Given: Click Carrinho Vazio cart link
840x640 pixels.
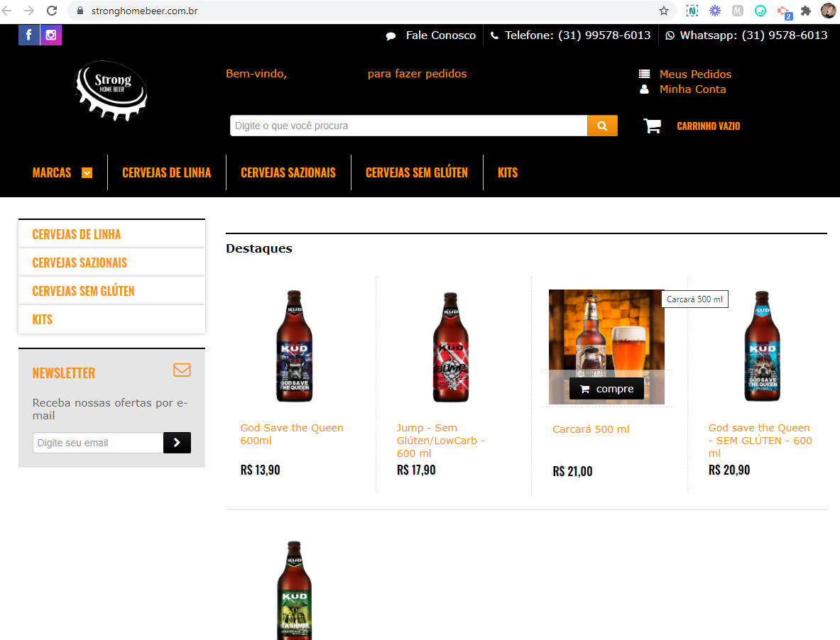Looking at the screenshot, I should click(708, 126).
